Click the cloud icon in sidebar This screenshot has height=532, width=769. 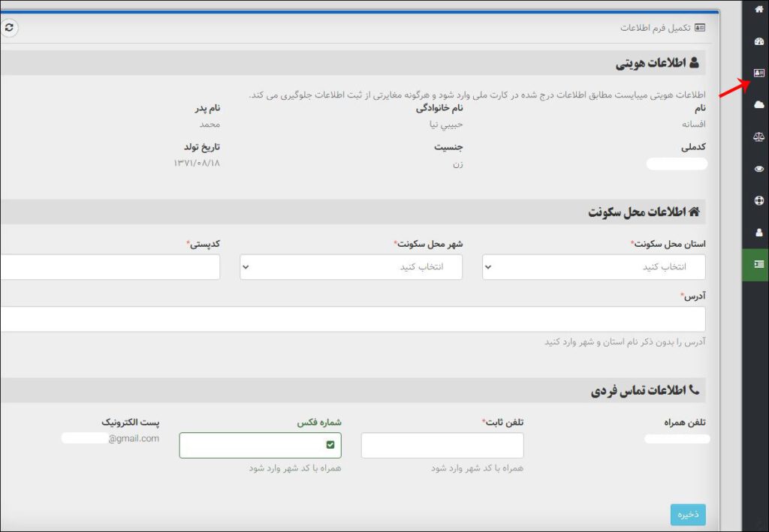pyautogui.click(x=758, y=105)
